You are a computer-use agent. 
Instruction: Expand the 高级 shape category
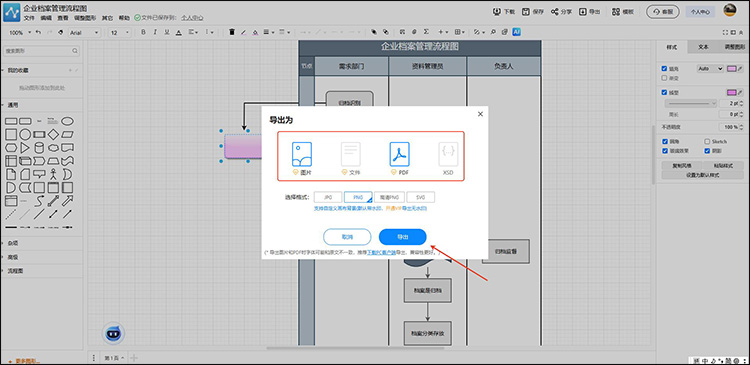(x=13, y=257)
